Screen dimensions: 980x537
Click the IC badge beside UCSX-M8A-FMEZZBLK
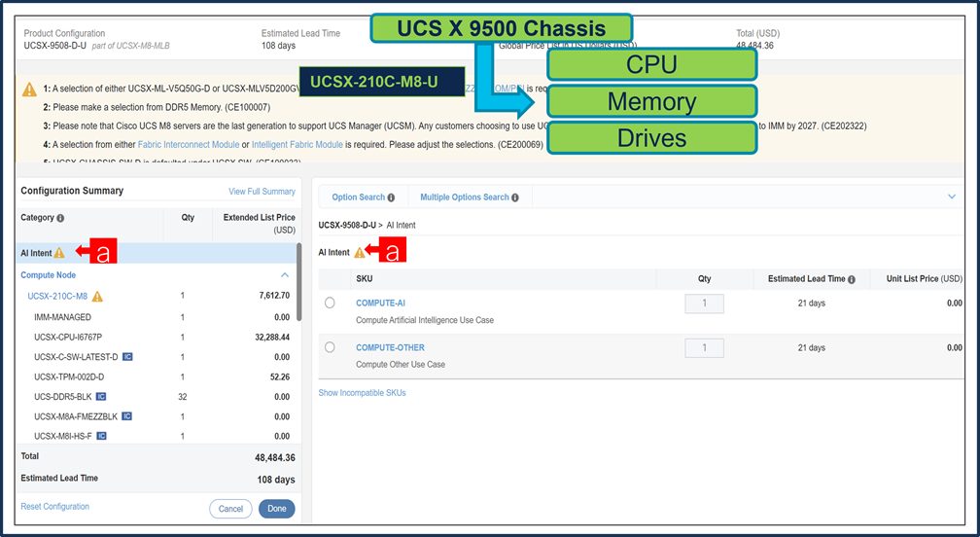point(126,416)
